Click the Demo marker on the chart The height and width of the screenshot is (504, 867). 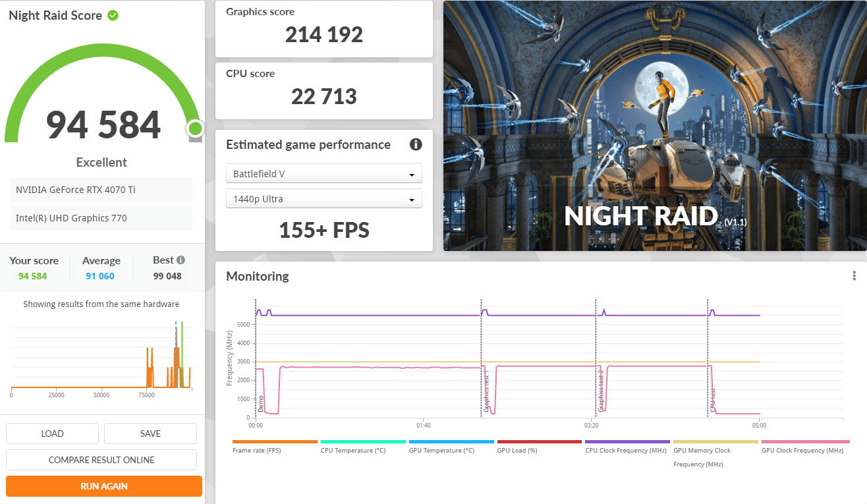(261, 404)
